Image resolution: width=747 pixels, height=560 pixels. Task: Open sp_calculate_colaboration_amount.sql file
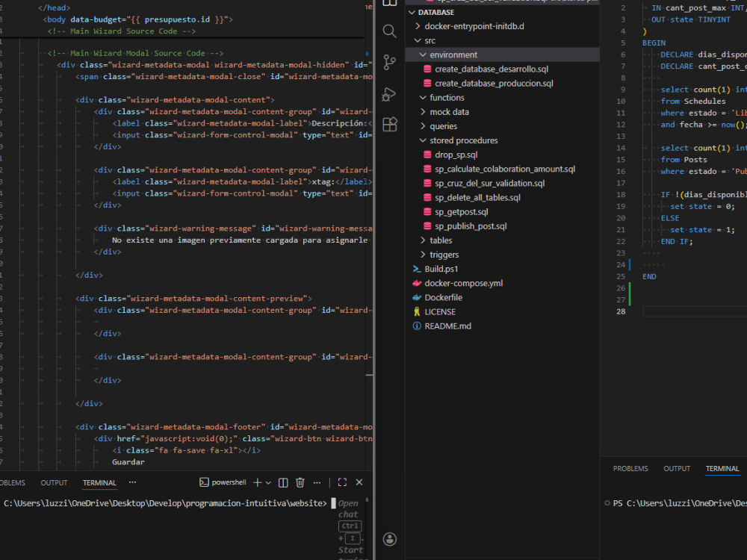(504, 169)
